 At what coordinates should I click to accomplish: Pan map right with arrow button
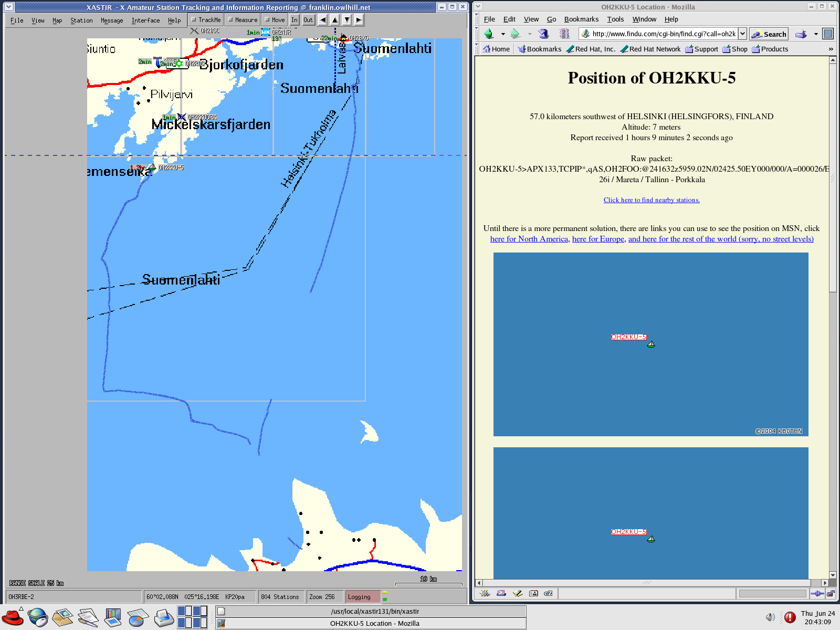pyautogui.click(x=359, y=20)
